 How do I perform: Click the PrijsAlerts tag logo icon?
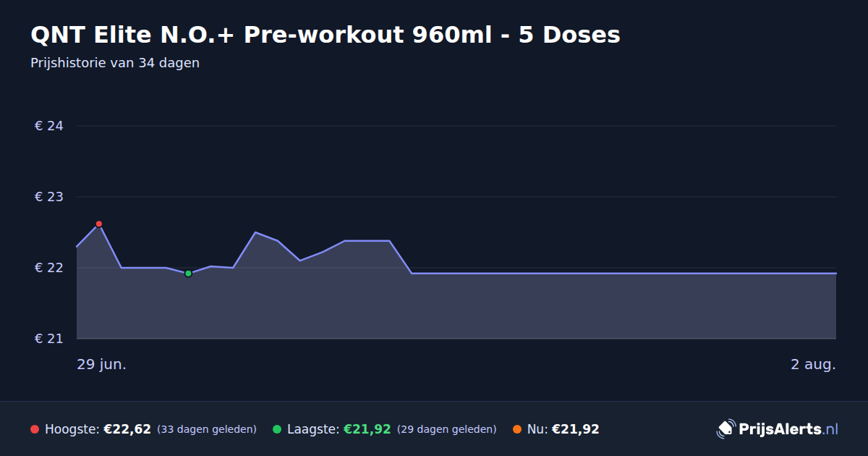pyautogui.click(x=726, y=429)
